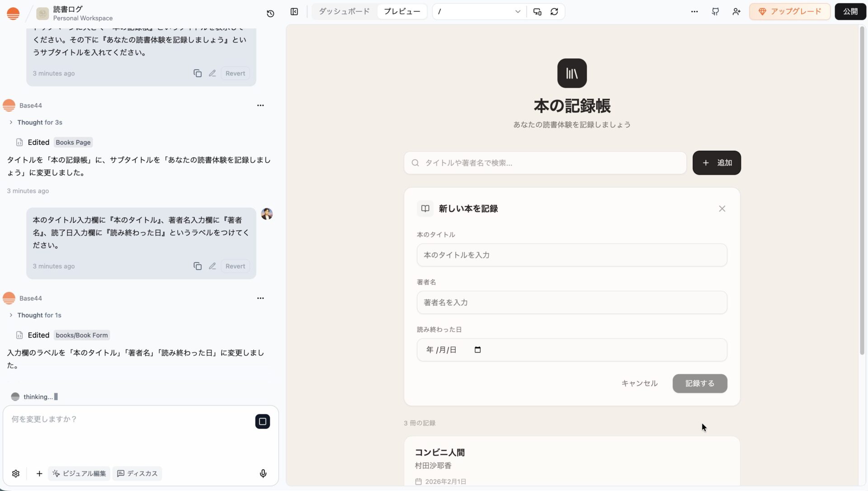The height and width of the screenshot is (491, 868).
Task: Toggle the device size preview icon
Action: click(x=537, y=12)
